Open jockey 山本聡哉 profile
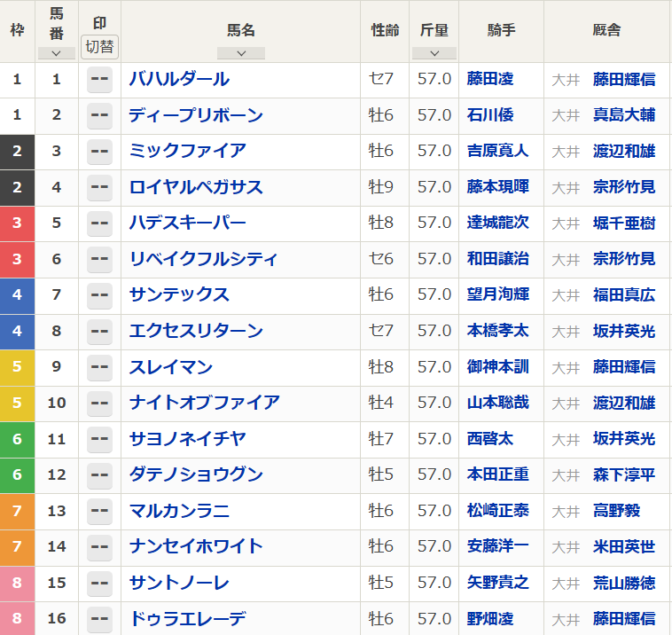Viewport: 672px width, 635px height. pos(498,403)
